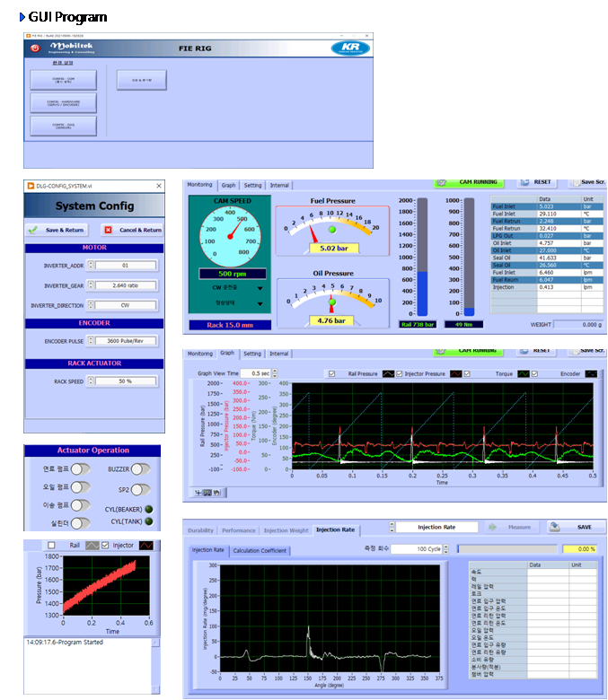Click the log box vertical scrollbar
Screen dimensions: 608x700
coord(155,666)
